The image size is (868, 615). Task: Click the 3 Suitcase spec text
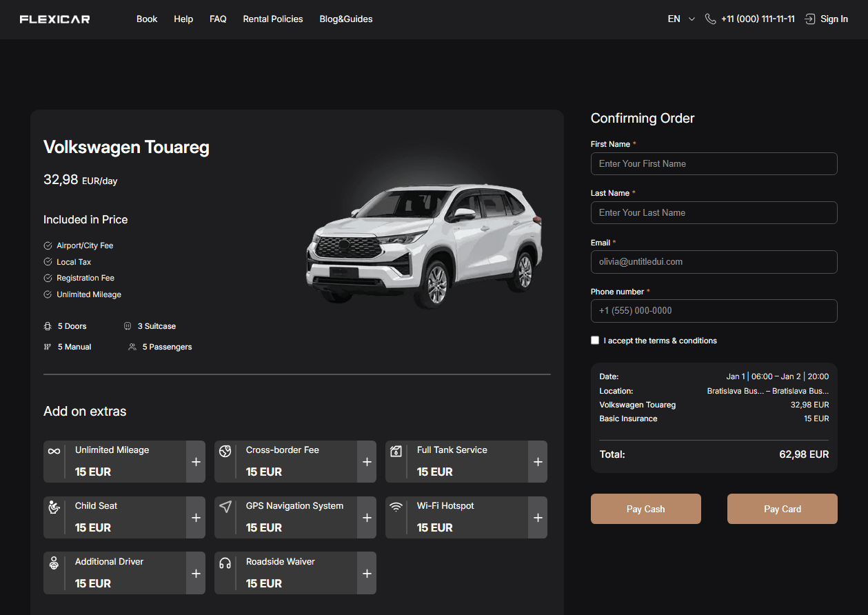point(157,326)
